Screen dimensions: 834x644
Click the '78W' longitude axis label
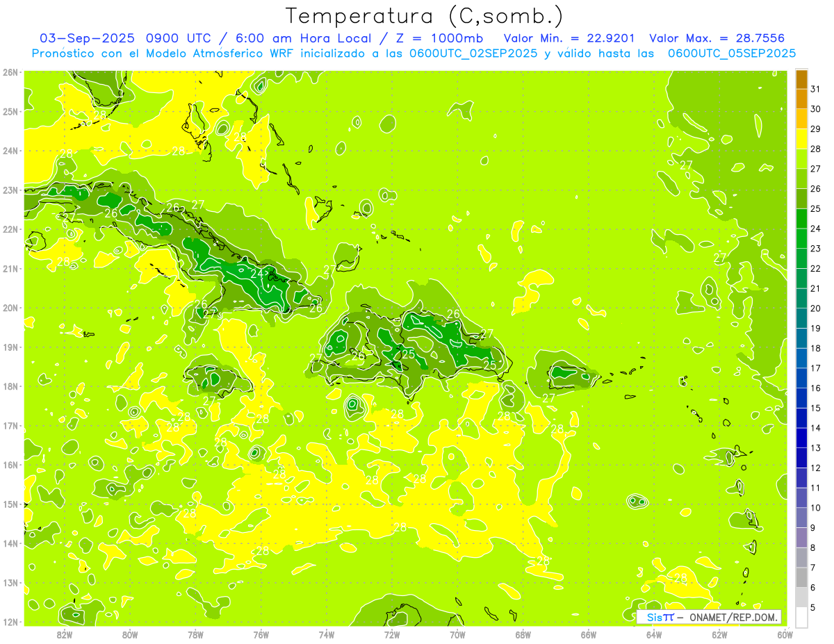pyautogui.click(x=195, y=634)
